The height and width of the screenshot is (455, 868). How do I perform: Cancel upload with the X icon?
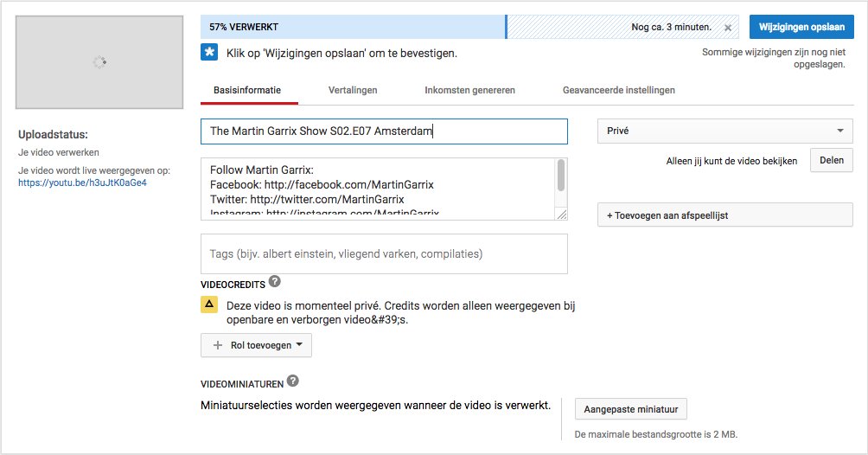(728, 28)
